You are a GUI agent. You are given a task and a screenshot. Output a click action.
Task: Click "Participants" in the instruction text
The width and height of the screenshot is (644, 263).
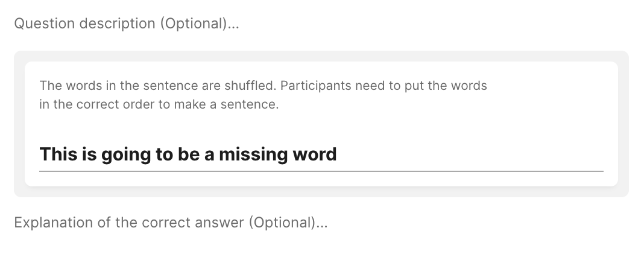pos(317,86)
